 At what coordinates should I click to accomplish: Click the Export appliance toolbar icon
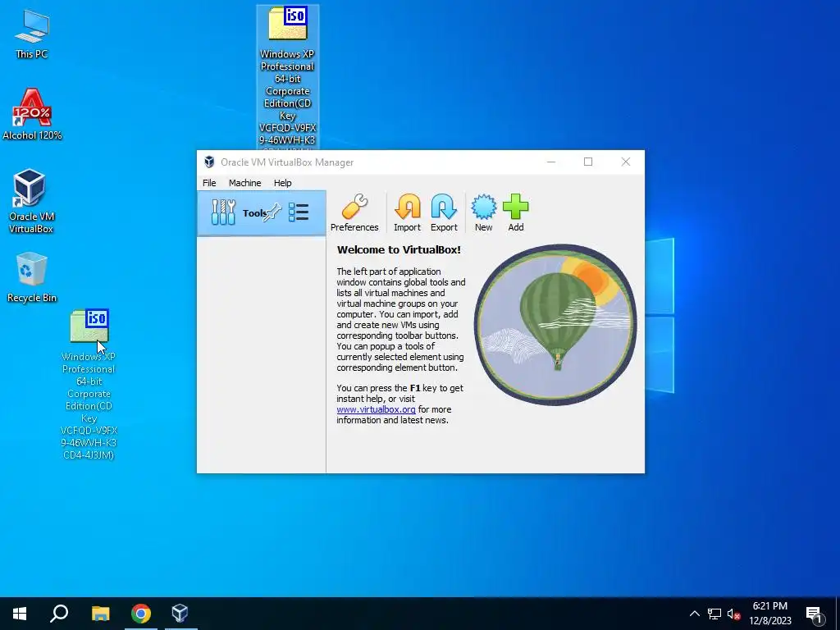click(444, 212)
